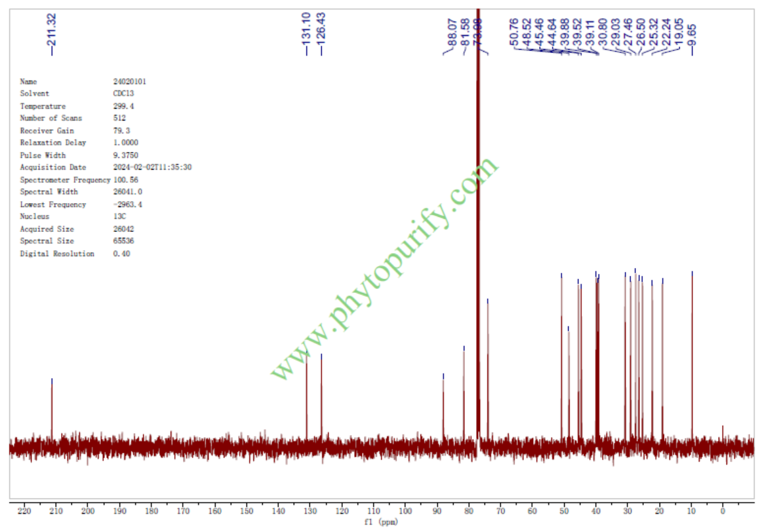The image size is (760, 532).
Task: Click the 0 tick on ppm axis
Action: coord(723,511)
